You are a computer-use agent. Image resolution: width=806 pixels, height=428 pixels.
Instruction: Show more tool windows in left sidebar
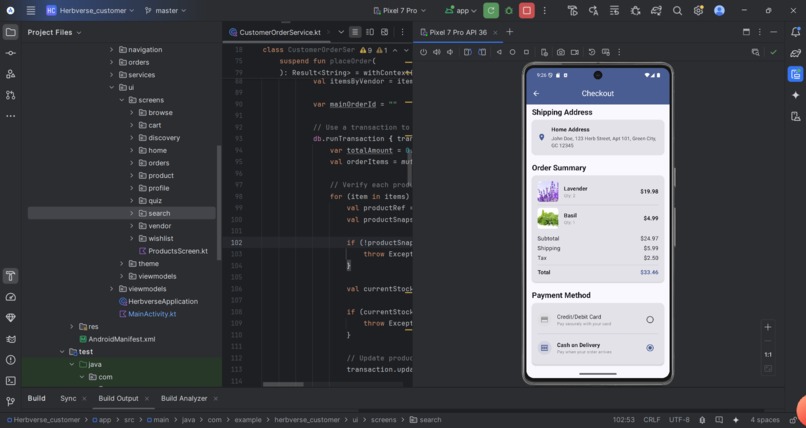10,116
